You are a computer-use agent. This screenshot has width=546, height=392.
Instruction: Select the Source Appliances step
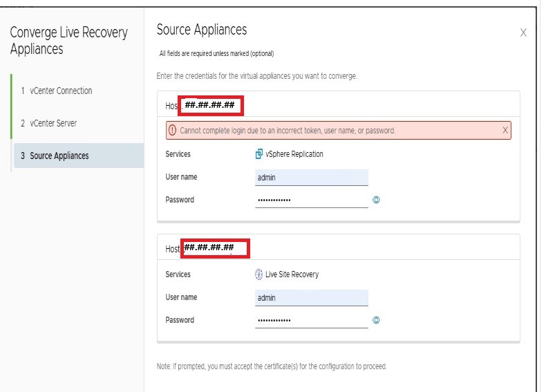pos(59,156)
